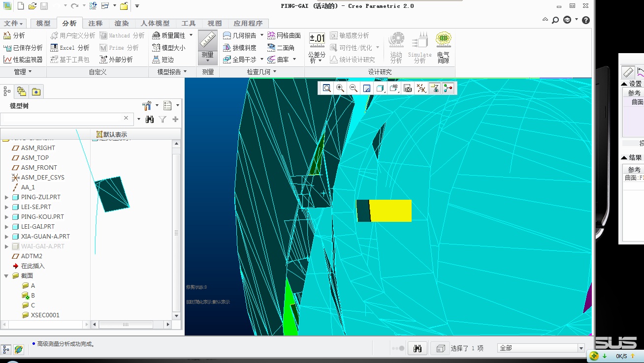Screen dimensions: 644x363
Task: Launch 性能监视器 performance monitor
Action: click(23, 60)
